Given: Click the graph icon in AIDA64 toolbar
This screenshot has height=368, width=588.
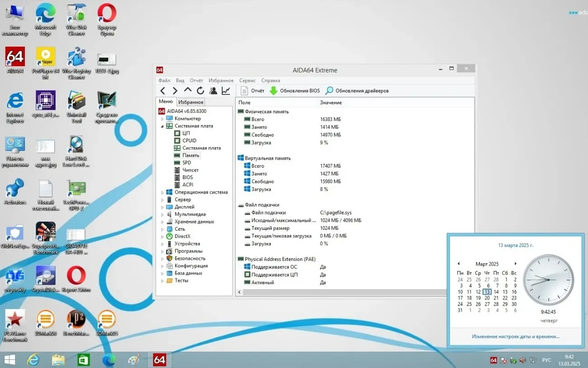Looking at the screenshot, I should (x=225, y=90).
